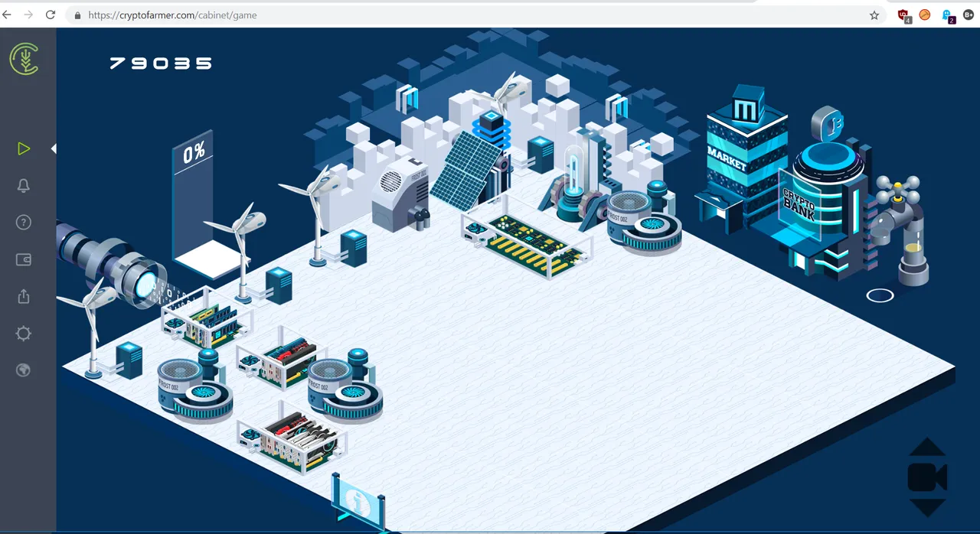Select the green play icon in sidebar
Viewport: 980px width, 534px height.
[x=24, y=148]
